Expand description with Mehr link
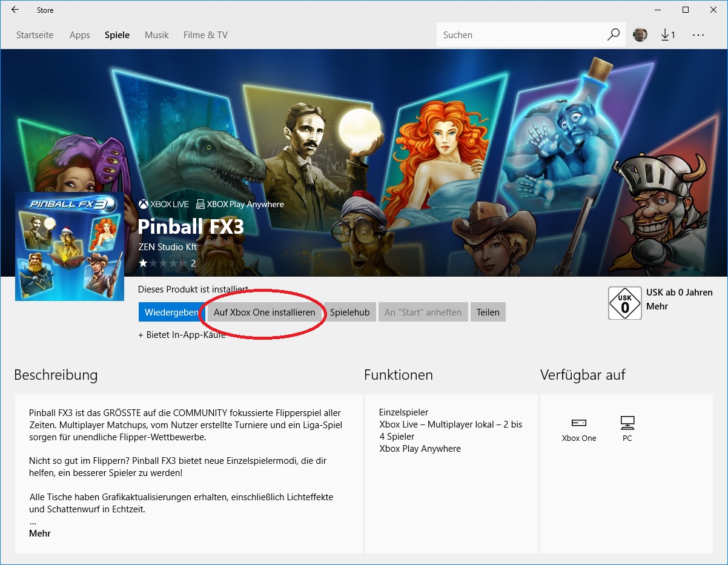 [40, 534]
